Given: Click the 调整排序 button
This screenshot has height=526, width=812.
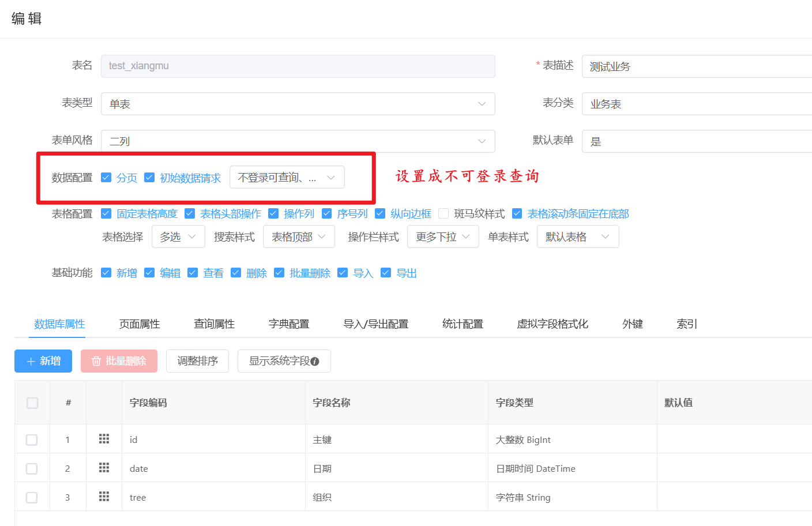Looking at the screenshot, I should 197,361.
